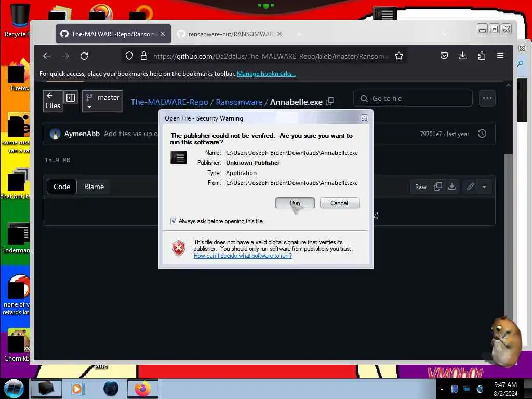
Task: Toggle the file tree side panel icon
Action: [71, 98]
